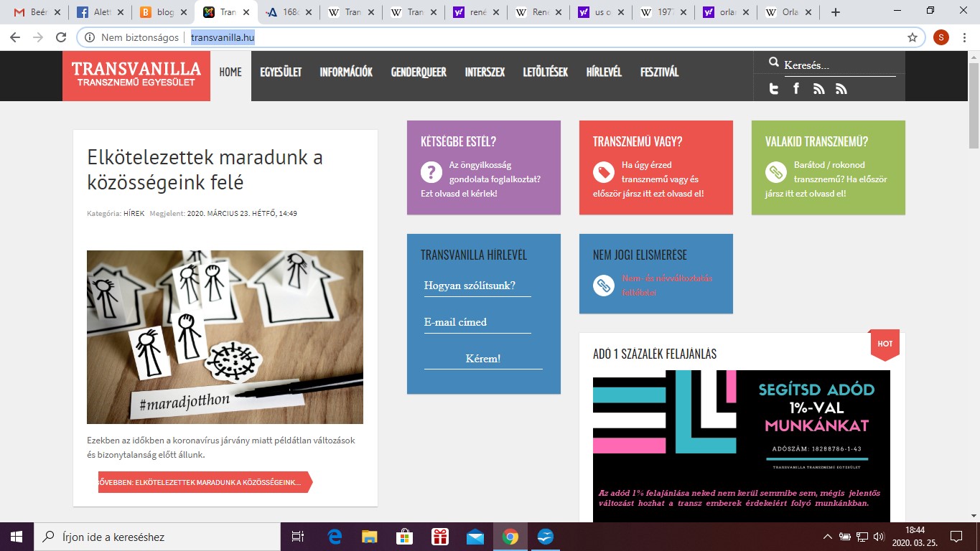Open Windows Start menu
980x551 pixels.
(x=16, y=537)
